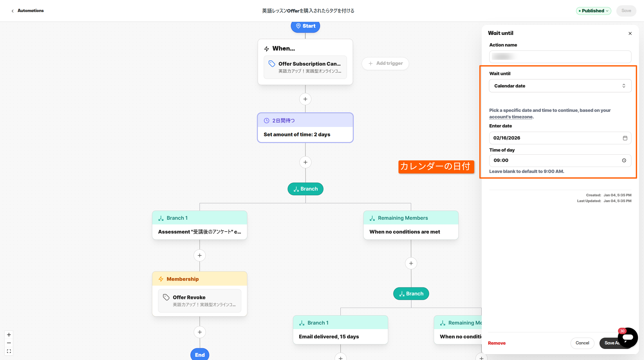Click the clock icon in Time of day field

[x=624, y=160]
